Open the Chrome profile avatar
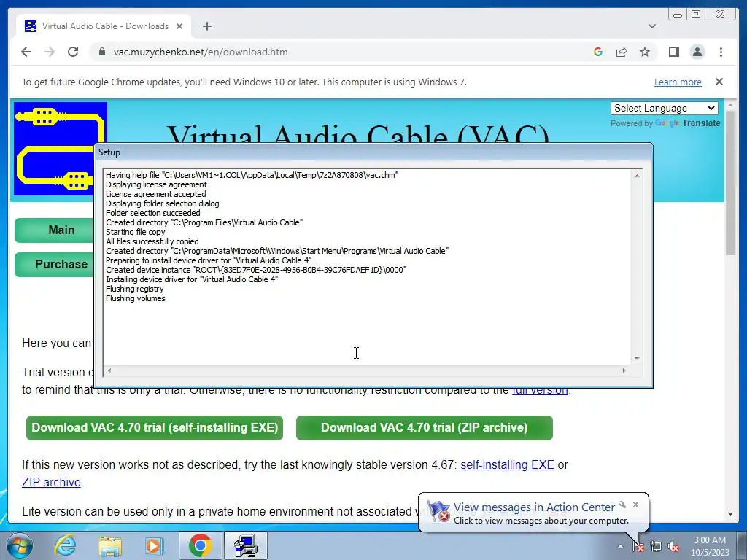The image size is (747, 560). tap(697, 52)
